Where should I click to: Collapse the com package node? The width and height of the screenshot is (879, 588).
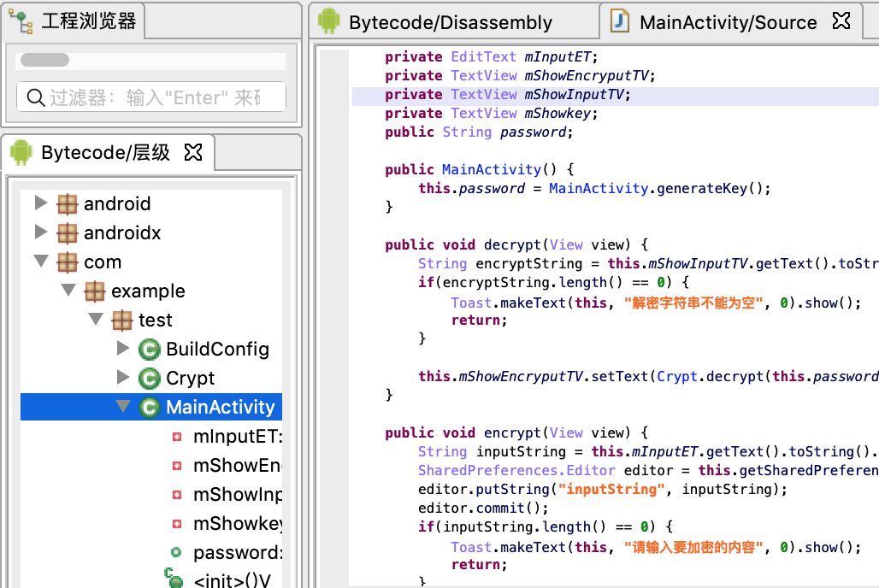coord(41,261)
